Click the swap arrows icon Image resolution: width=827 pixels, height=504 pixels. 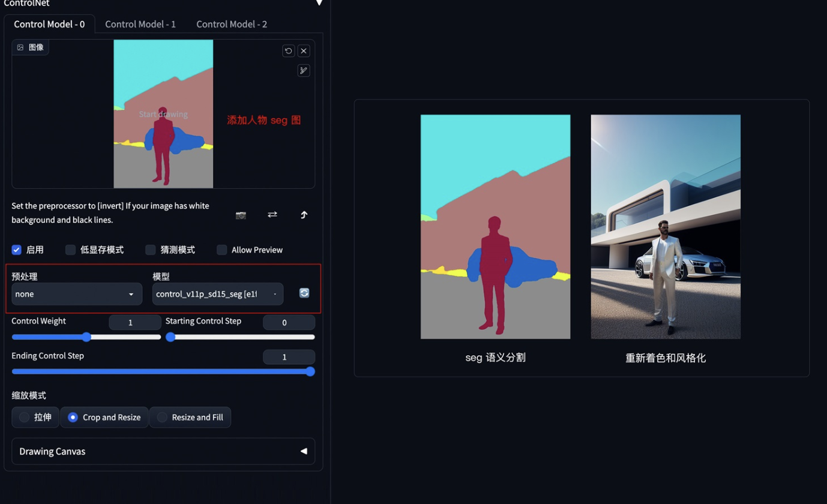272,214
